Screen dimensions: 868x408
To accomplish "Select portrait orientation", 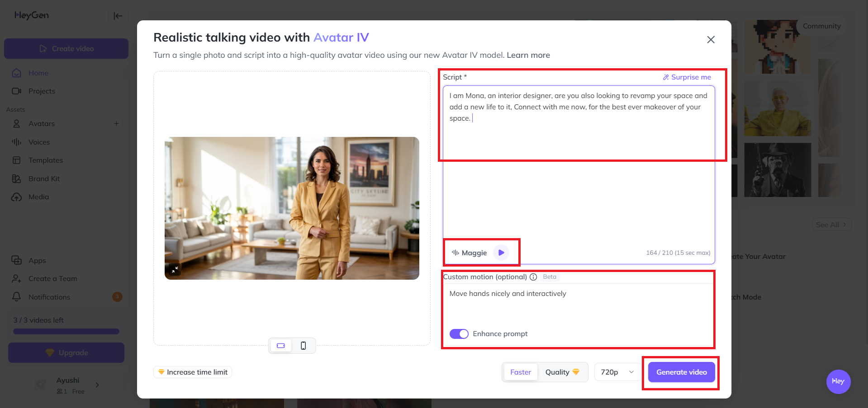I will click(303, 346).
